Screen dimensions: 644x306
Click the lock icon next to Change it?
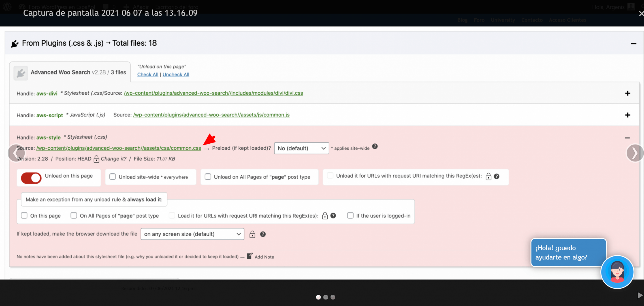click(x=96, y=159)
